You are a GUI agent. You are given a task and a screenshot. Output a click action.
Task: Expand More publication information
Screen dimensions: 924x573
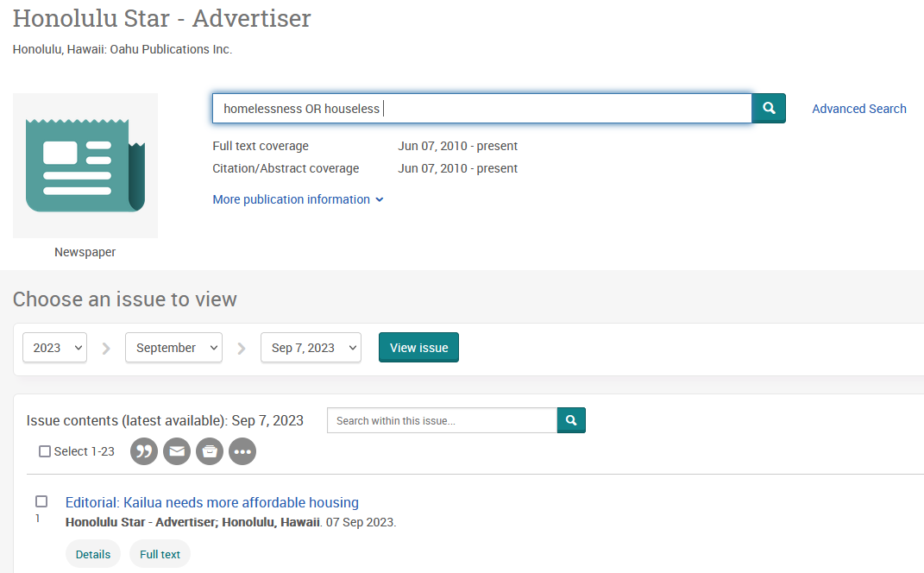click(x=299, y=199)
